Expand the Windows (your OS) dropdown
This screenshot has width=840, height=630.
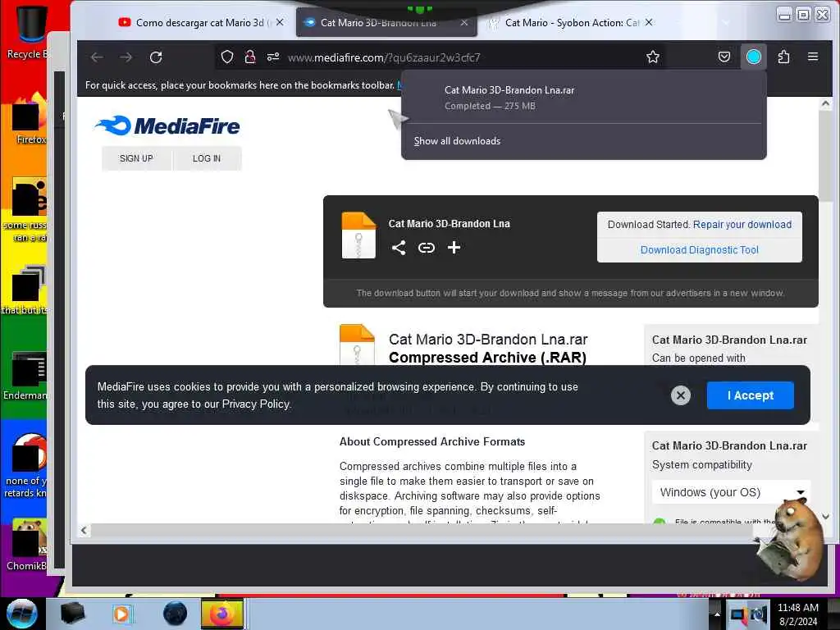coord(731,492)
